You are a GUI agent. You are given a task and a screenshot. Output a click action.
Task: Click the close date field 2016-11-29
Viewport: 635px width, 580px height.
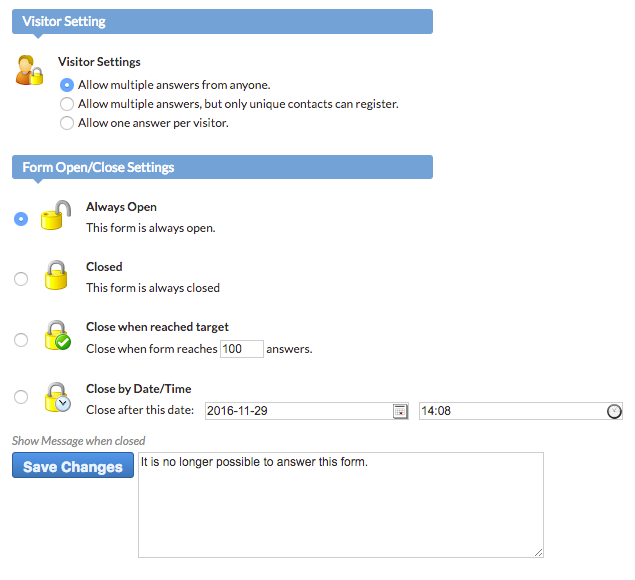(x=307, y=411)
